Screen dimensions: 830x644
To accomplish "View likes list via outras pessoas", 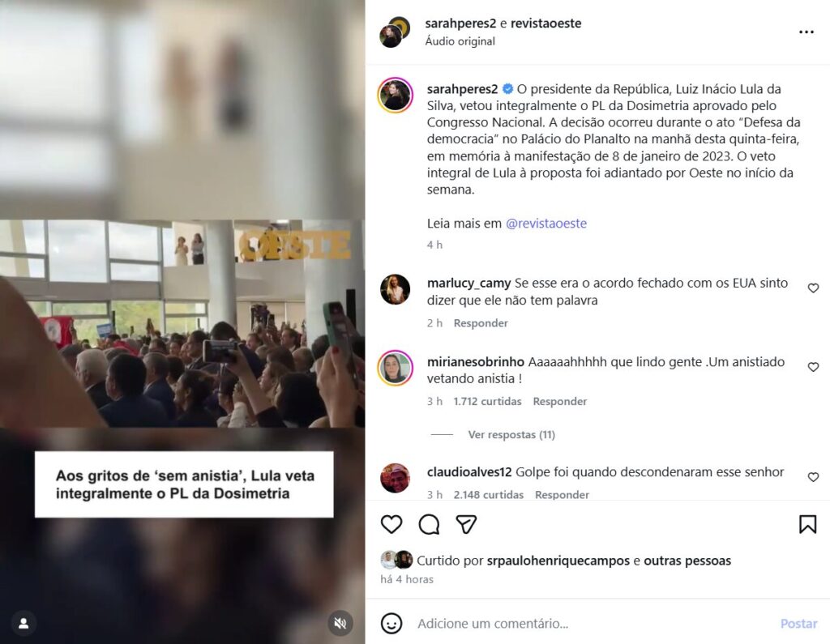I will [x=687, y=561].
